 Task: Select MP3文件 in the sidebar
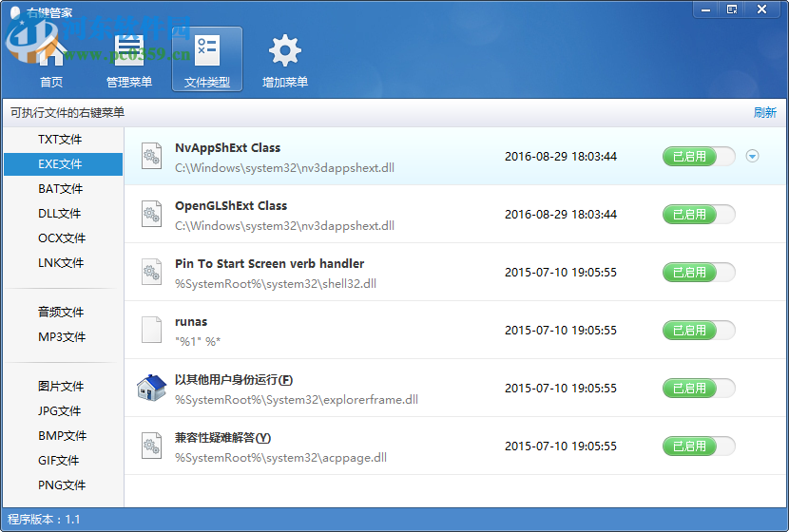coord(63,336)
